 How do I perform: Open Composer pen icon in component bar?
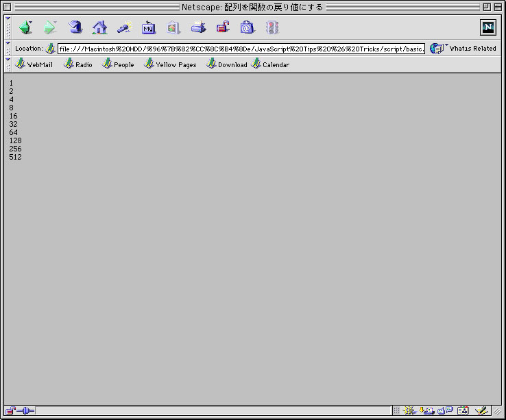tap(481, 410)
